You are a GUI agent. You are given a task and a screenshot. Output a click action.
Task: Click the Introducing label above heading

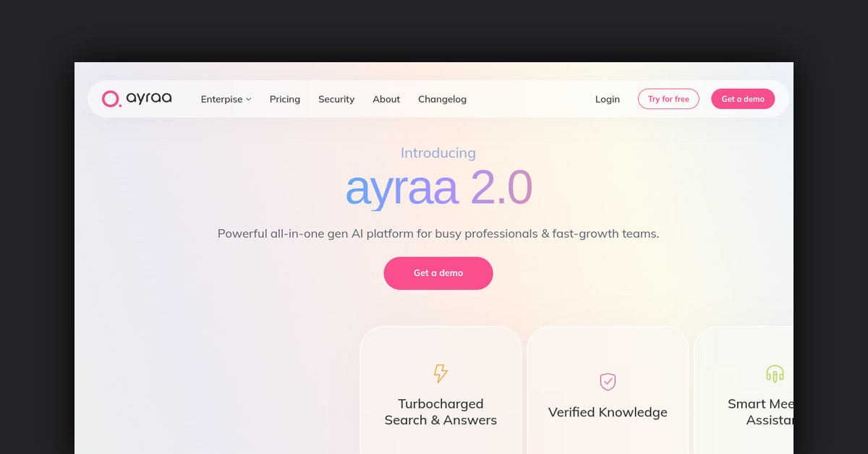(438, 153)
